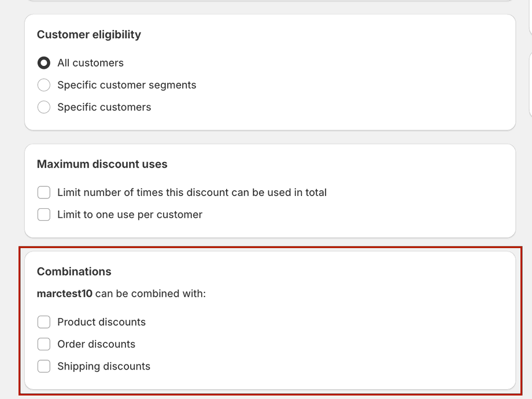
Task: Enable combining with Order discounts checkbox
Action: tap(44, 344)
